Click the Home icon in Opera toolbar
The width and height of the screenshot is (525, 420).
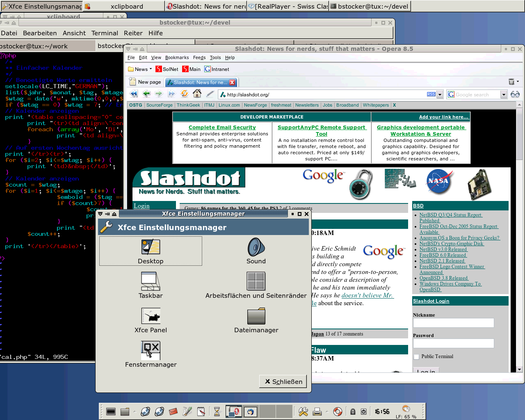(x=197, y=94)
